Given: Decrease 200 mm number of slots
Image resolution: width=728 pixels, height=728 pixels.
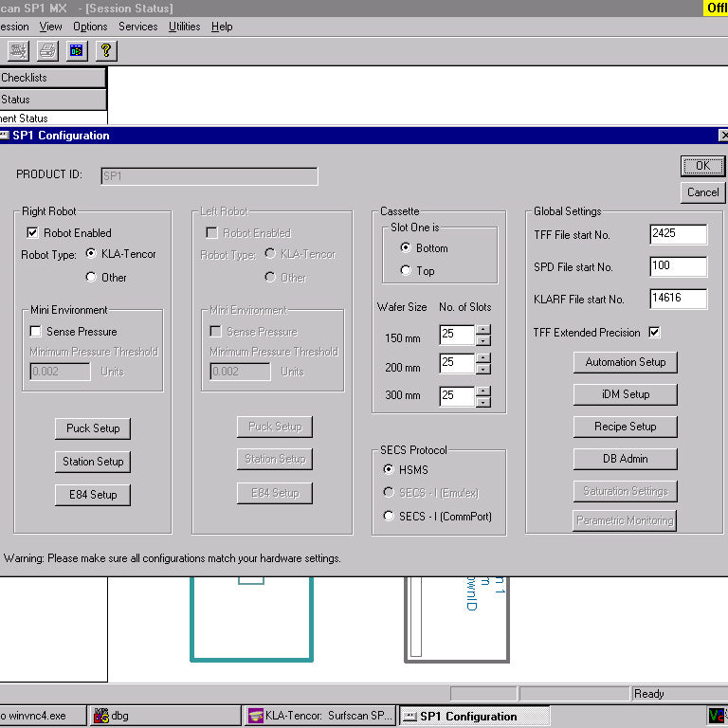Looking at the screenshot, I should 483,369.
